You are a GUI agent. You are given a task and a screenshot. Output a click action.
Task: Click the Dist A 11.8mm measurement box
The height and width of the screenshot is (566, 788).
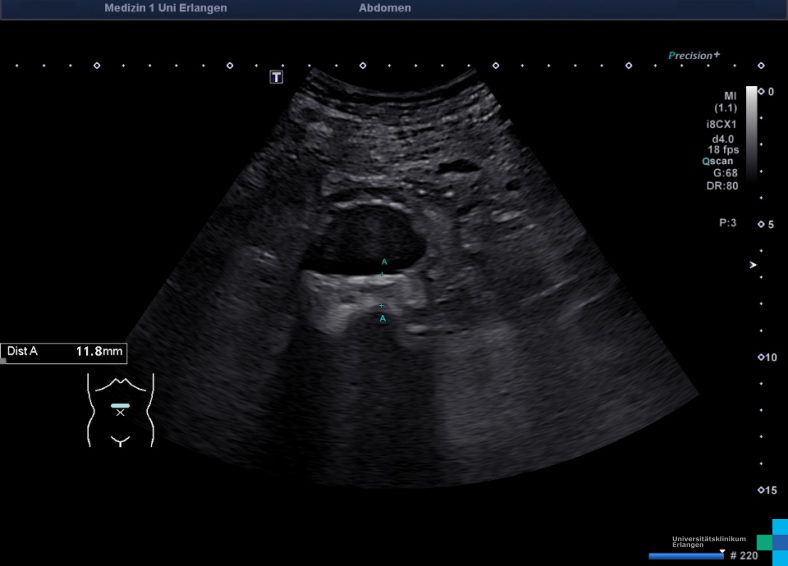(x=63, y=352)
